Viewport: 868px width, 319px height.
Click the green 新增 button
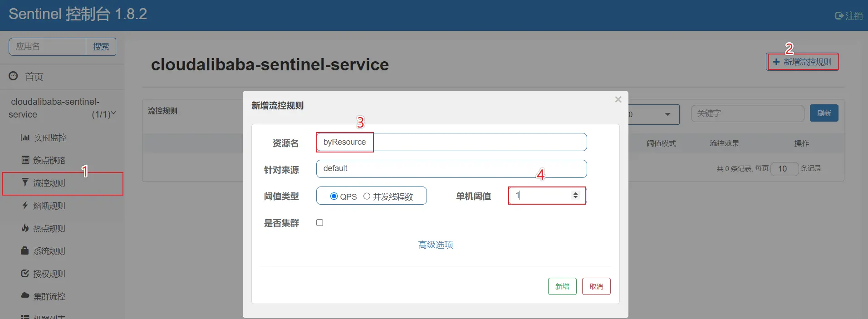pyautogui.click(x=562, y=286)
